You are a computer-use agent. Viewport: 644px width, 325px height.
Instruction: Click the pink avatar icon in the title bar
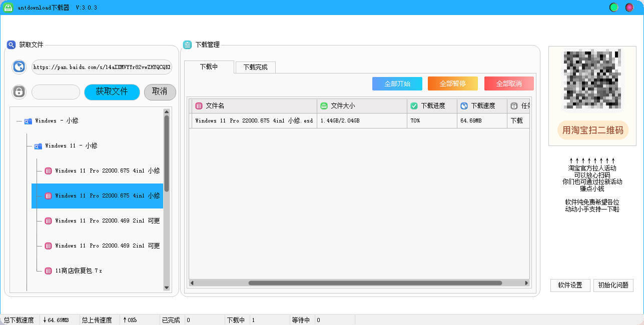pos(628,7)
